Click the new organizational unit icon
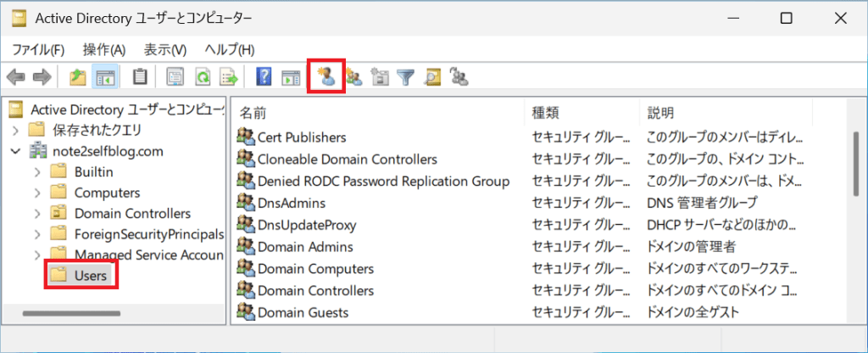 pyautogui.click(x=380, y=77)
